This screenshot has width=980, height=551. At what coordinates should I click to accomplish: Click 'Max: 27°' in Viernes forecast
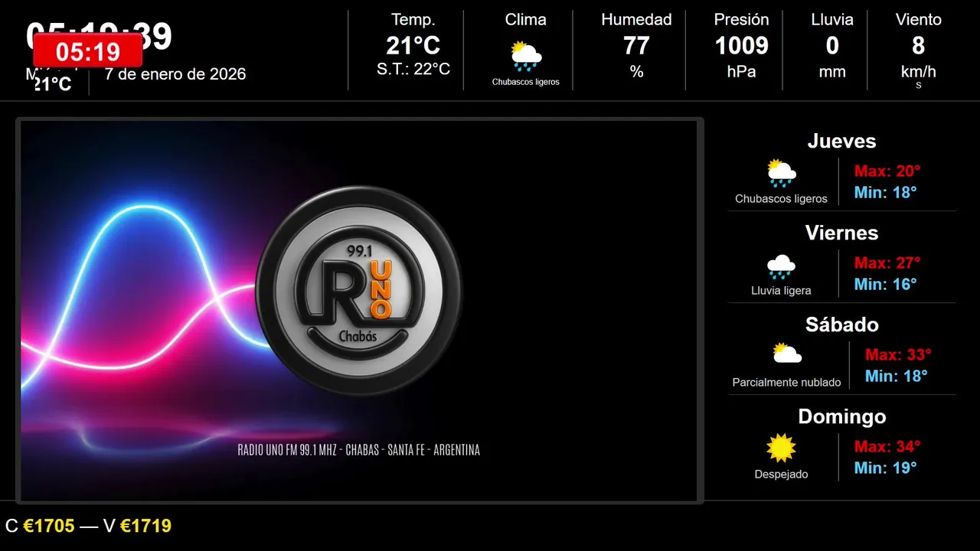(x=887, y=263)
